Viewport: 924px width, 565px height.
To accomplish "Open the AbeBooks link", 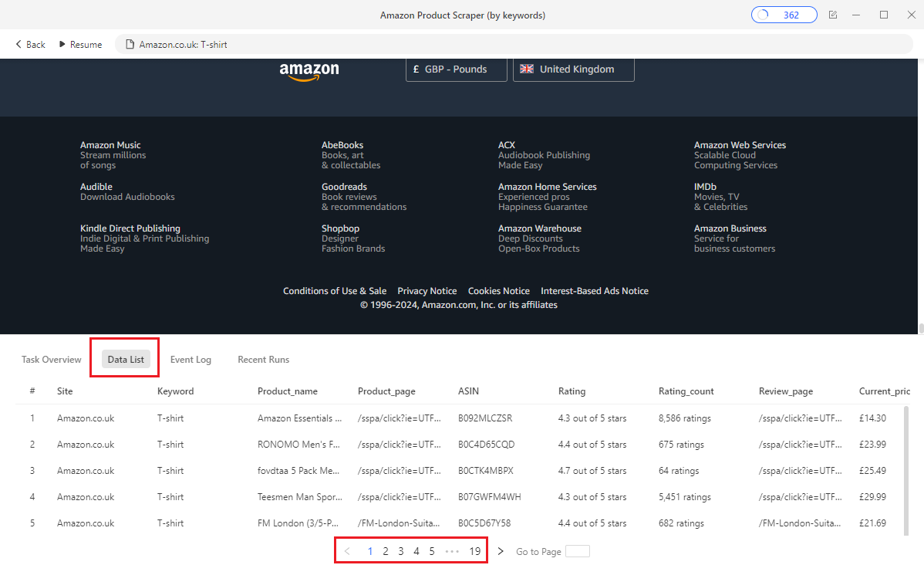I will (x=342, y=145).
